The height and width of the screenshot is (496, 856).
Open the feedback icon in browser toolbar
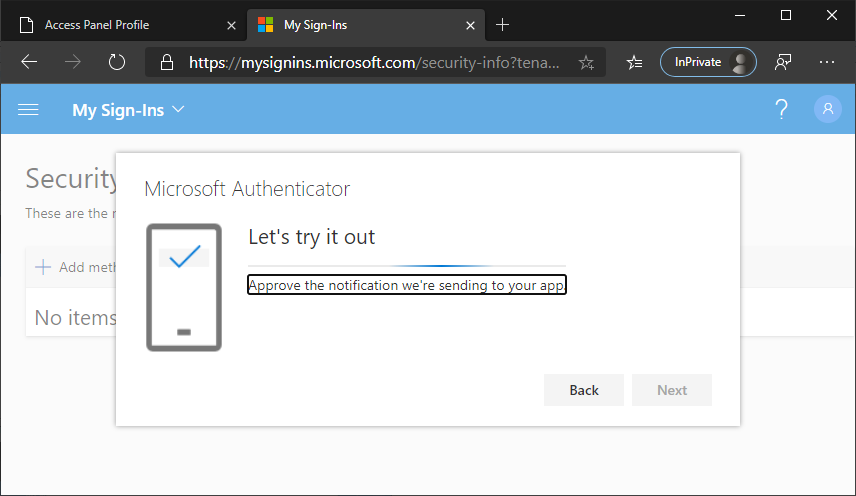click(783, 62)
